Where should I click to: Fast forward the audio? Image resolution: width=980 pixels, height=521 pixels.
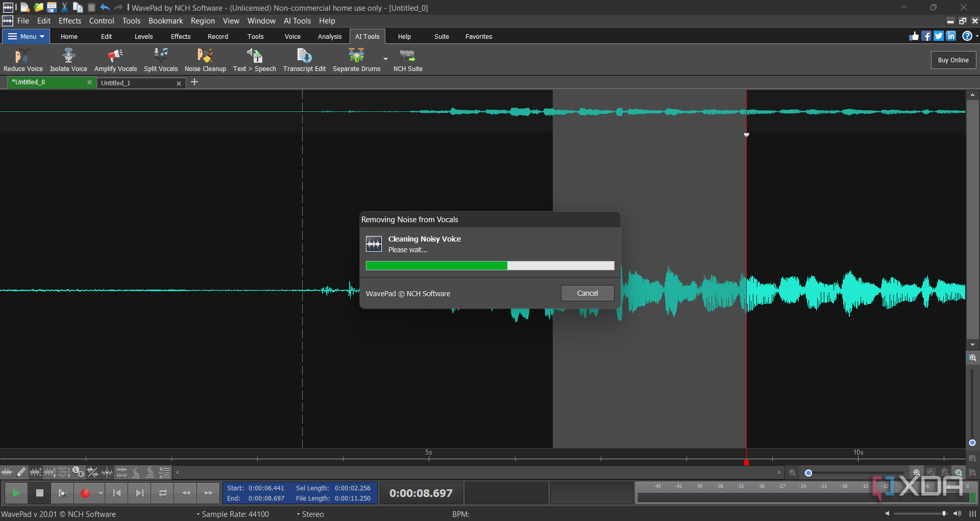click(x=208, y=493)
